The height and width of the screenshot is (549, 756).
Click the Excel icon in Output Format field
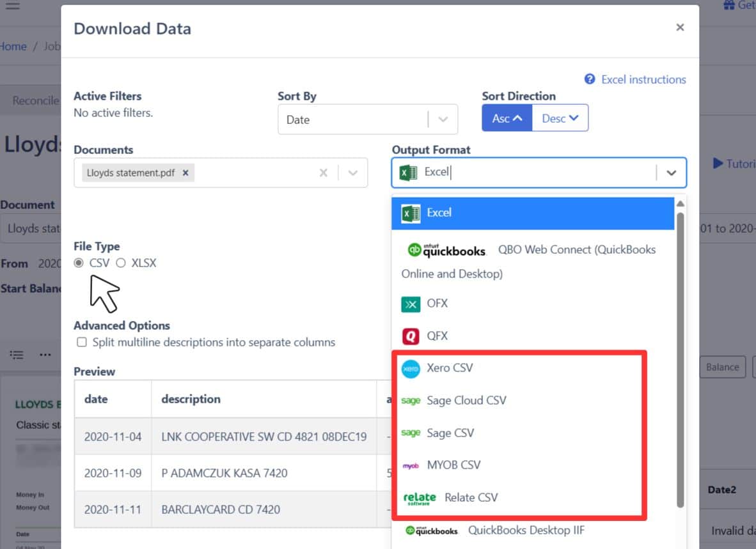pos(408,173)
